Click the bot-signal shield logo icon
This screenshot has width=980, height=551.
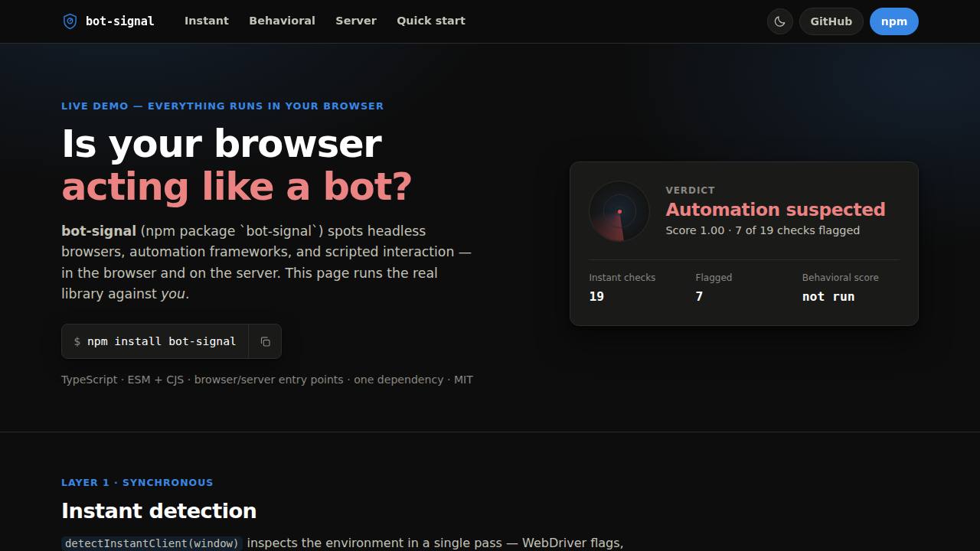point(70,21)
